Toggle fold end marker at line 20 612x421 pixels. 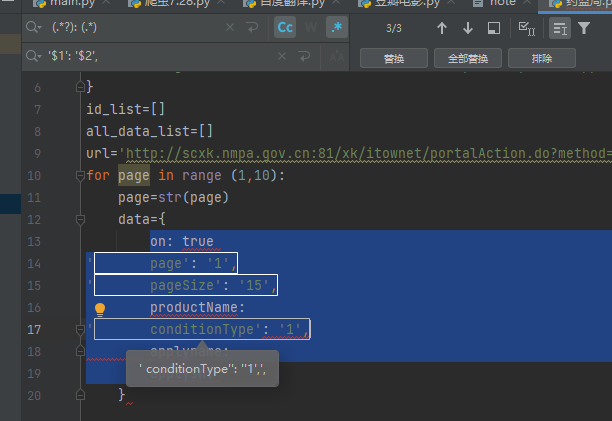[x=80, y=396]
